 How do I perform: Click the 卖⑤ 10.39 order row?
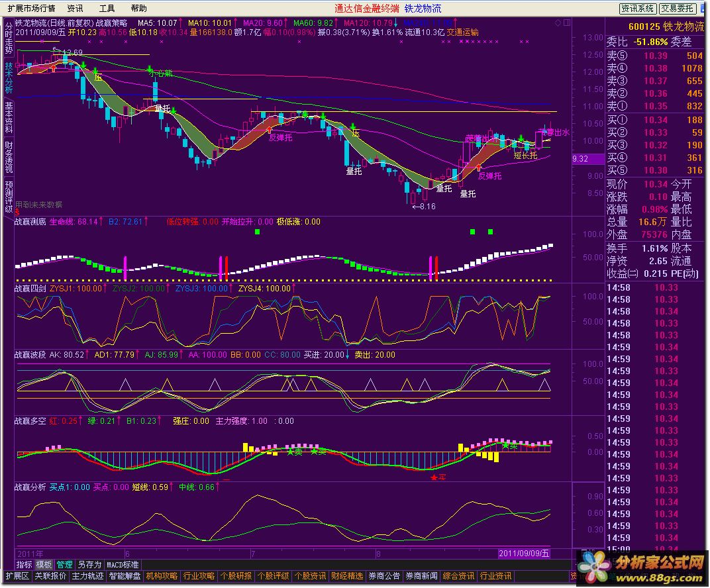pos(655,56)
